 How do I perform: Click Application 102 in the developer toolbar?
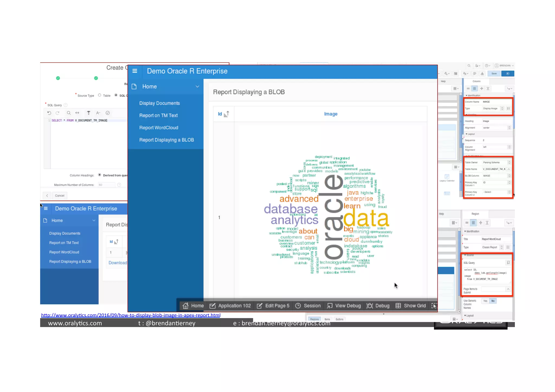230,306
